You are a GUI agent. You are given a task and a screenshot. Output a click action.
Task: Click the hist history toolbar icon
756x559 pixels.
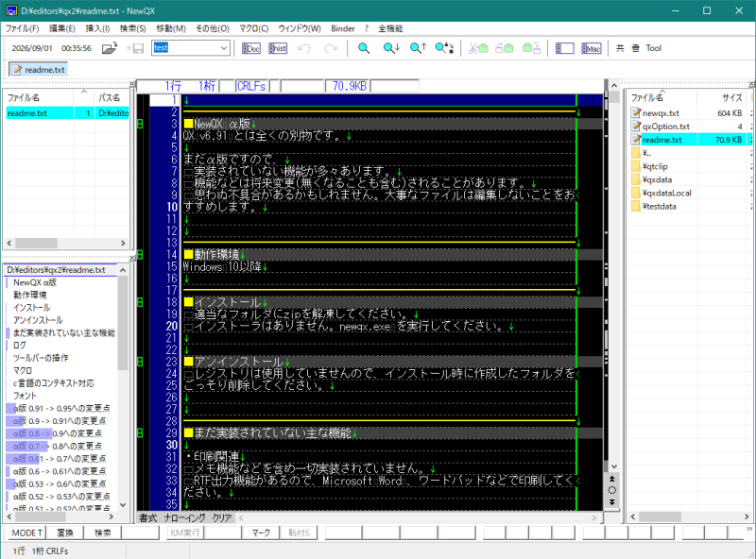pos(278,48)
